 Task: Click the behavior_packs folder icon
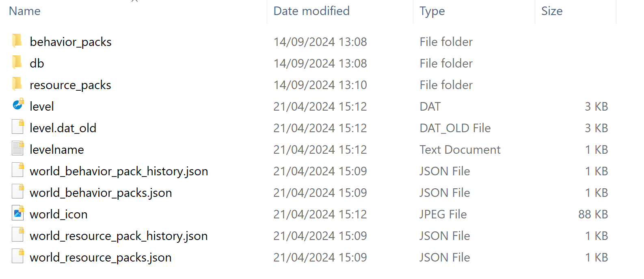click(17, 41)
